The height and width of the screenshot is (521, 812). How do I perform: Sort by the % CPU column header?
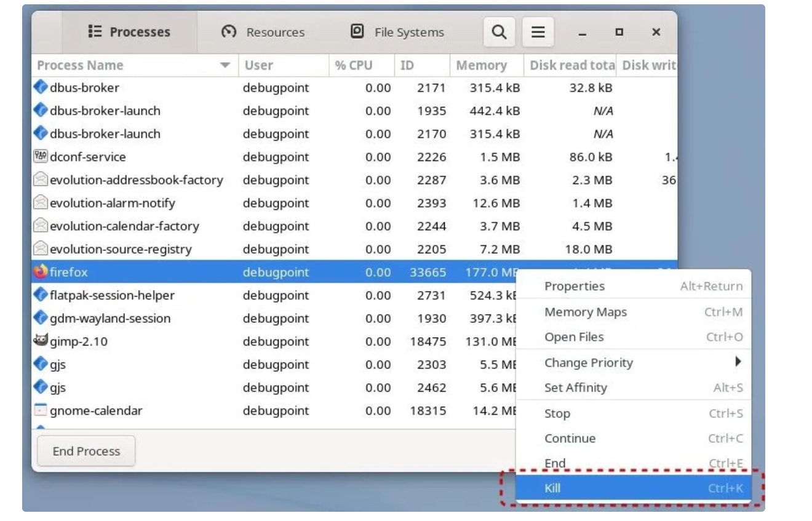coord(362,65)
